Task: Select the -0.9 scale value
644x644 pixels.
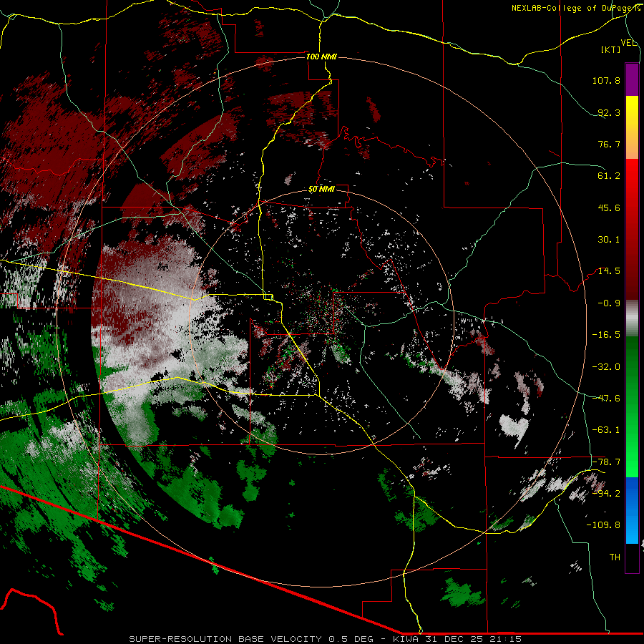Action: [609, 303]
